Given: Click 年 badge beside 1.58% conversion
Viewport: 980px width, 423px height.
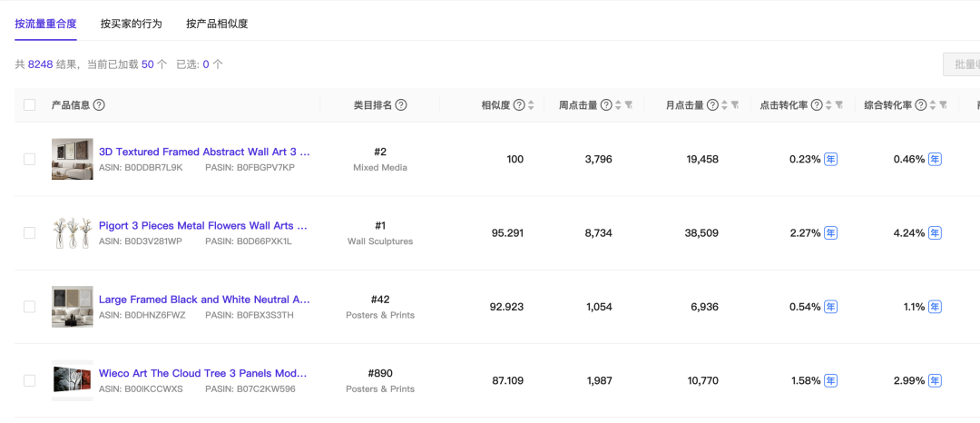Looking at the screenshot, I should (x=830, y=380).
